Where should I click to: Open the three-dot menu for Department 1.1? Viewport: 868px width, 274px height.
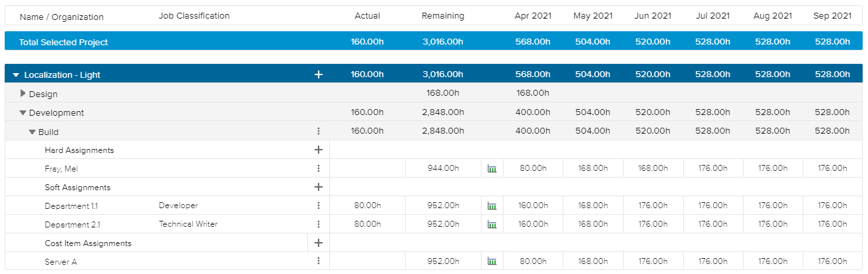click(x=318, y=206)
